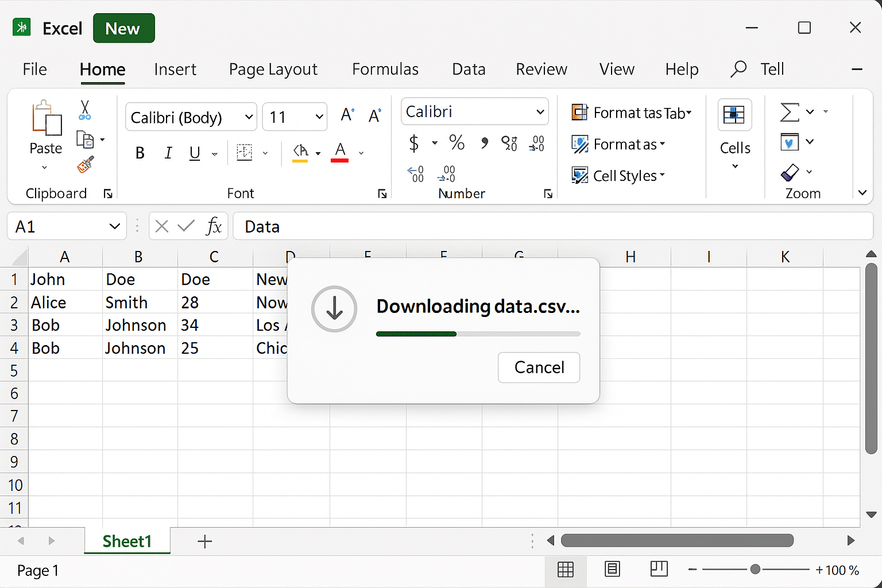Expand the Paste options arrow
882x588 pixels.
(45, 168)
